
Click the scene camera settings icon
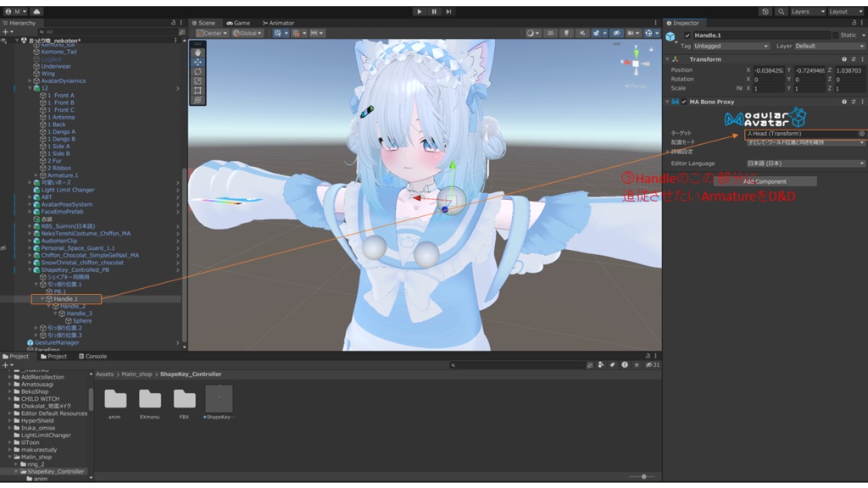[632, 33]
